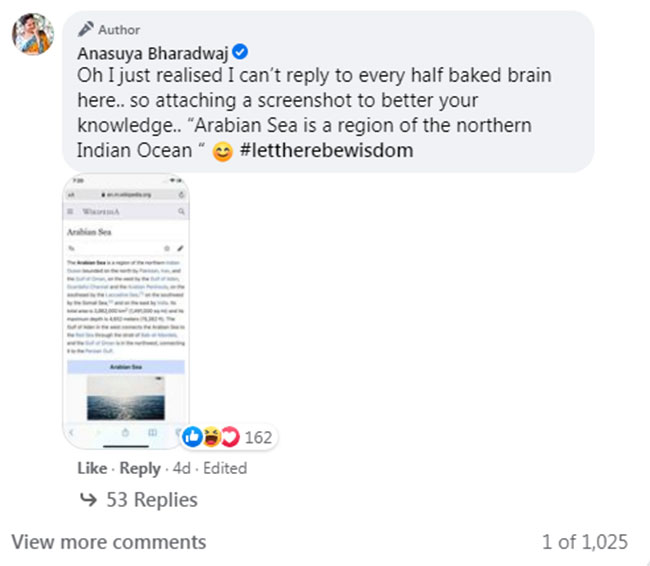Click the Love heart reaction icon

[229, 437]
